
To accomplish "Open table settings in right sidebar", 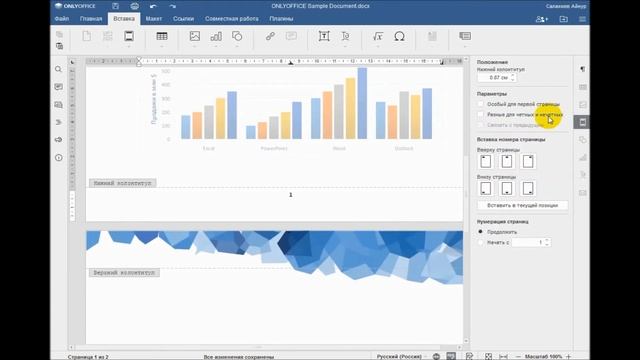I will [582, 87].
